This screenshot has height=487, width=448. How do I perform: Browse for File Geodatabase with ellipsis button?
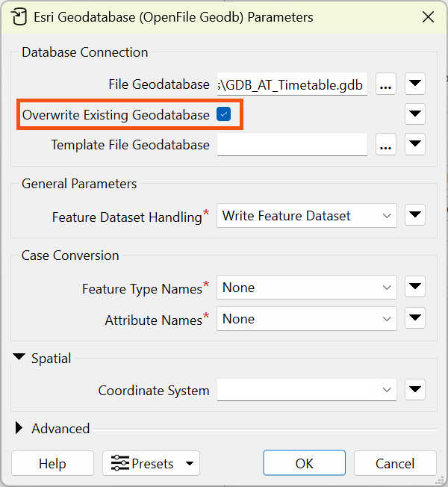[385, 84]
